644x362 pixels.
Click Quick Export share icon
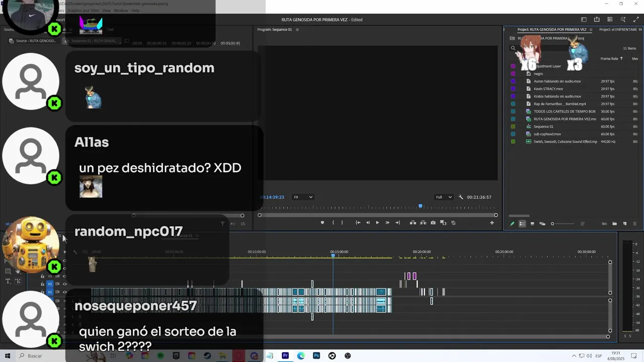(x=597, y=20)
